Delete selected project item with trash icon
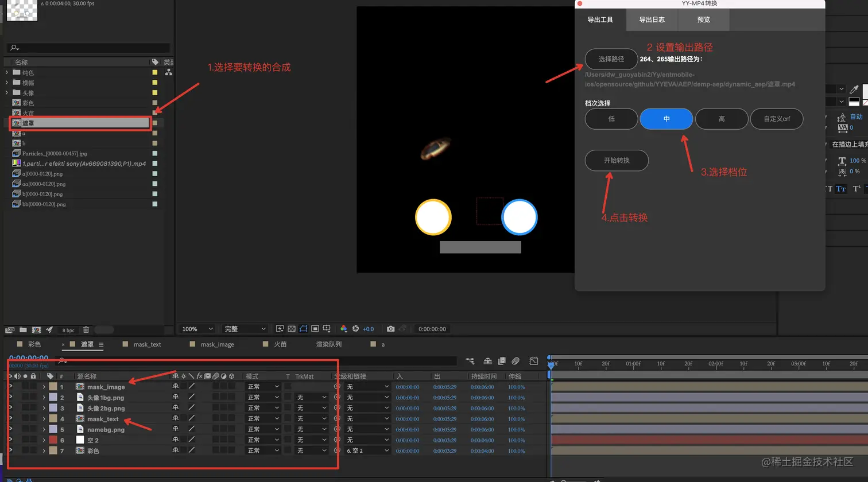This screenshot has width=868, height=482. [x=86, y=330]
